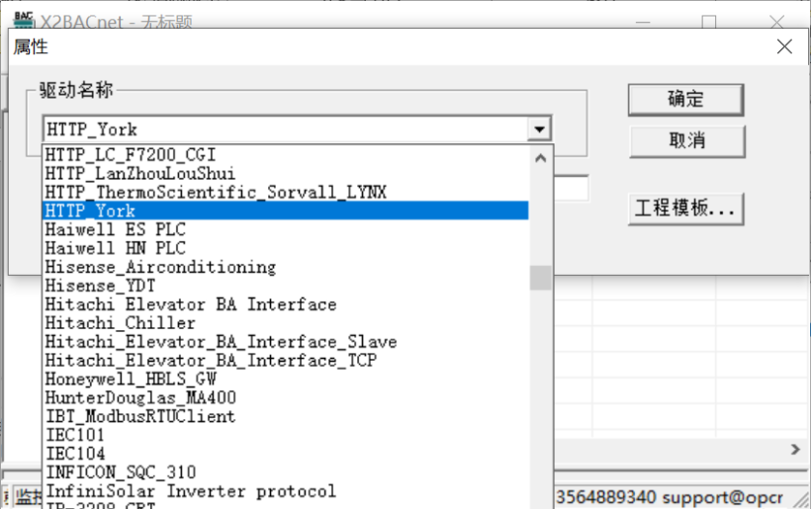Minimize the X2BACnet main window
This screenshot has height=510, width=812.
(x=643, y=22)
